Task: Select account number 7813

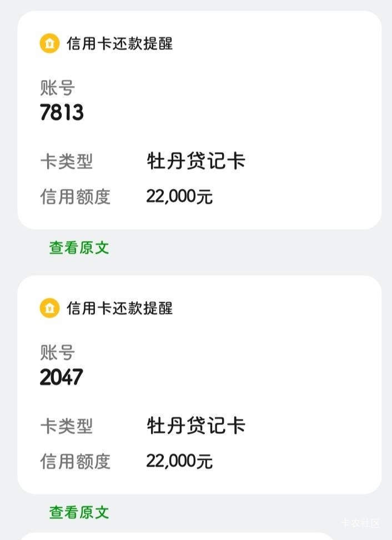Action: (62, 113)
